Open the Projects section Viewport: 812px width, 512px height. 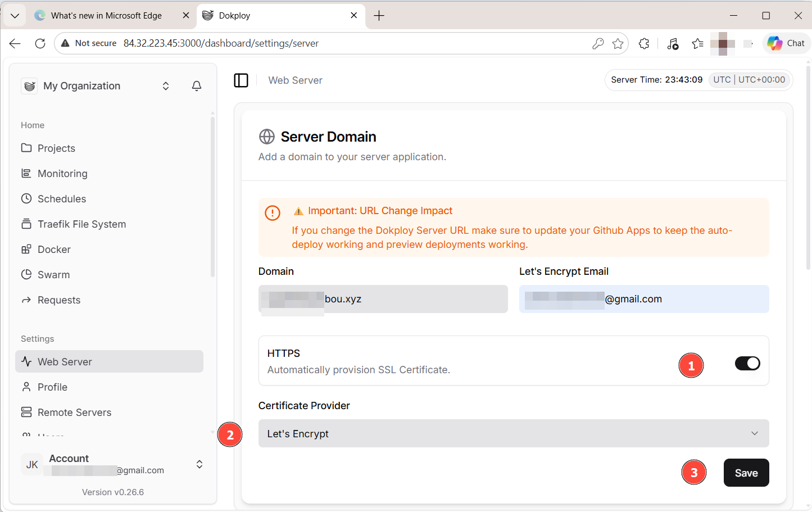tap(56, 148)
